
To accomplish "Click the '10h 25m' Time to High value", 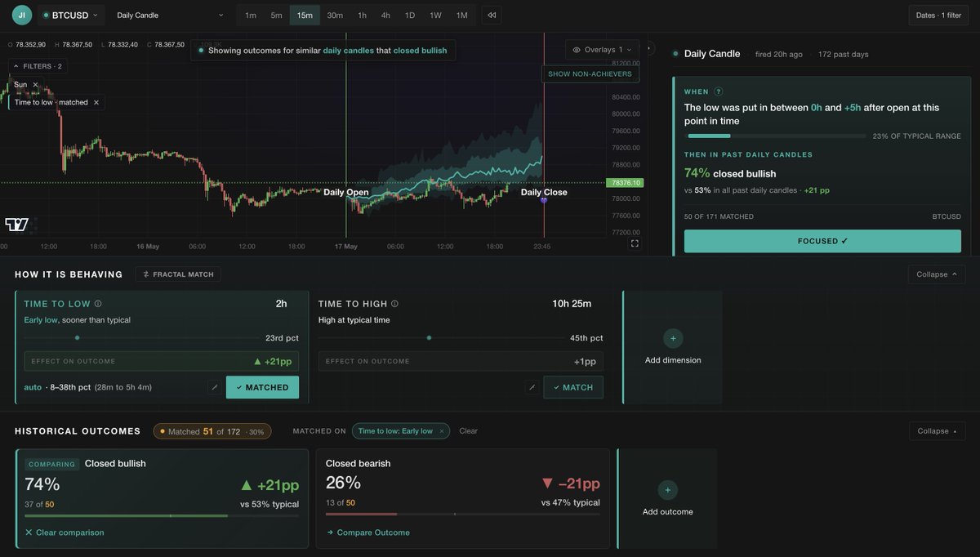I will click(572, 304).
